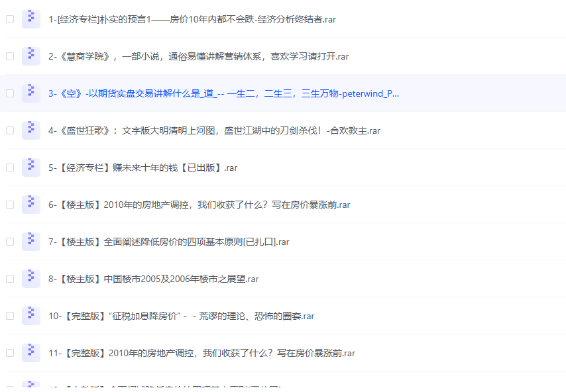This screenshot has height=392, width=566.
Task: Tick the checkbox for file 1-[经济专栏]朴实的预言1
Action: pyautogui.click(x=10, y=19)
